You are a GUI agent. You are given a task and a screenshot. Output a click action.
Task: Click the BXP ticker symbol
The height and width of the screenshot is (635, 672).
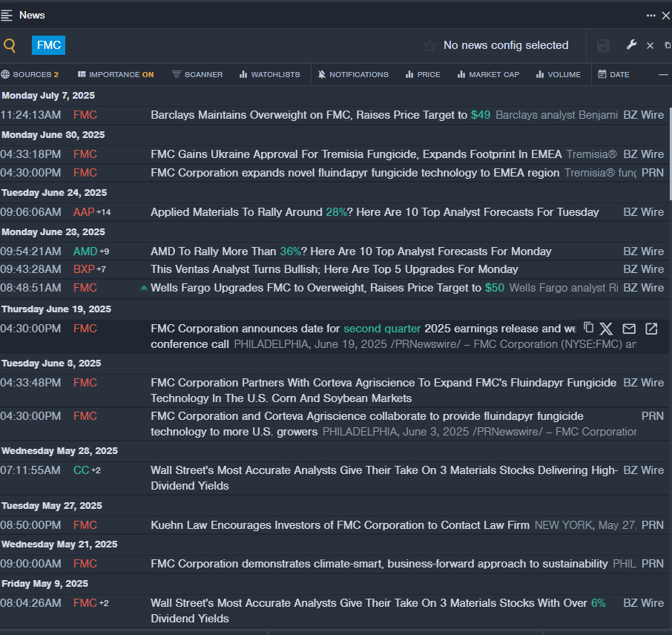click(84, 269)
